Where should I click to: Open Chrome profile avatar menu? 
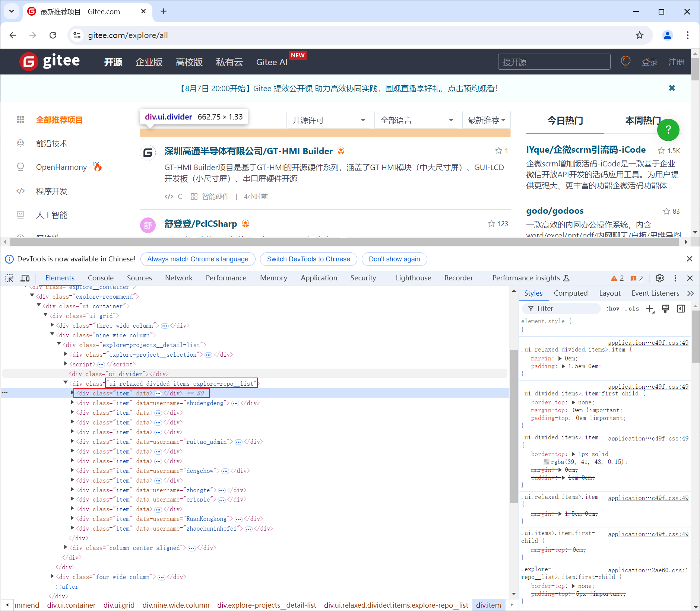coord(667,35)
